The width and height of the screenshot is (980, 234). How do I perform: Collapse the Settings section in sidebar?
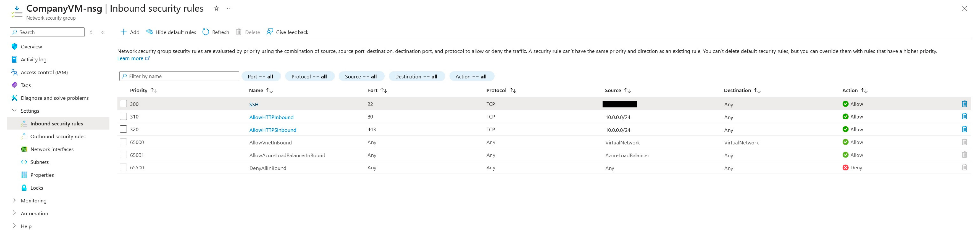[x=14, y=111]
